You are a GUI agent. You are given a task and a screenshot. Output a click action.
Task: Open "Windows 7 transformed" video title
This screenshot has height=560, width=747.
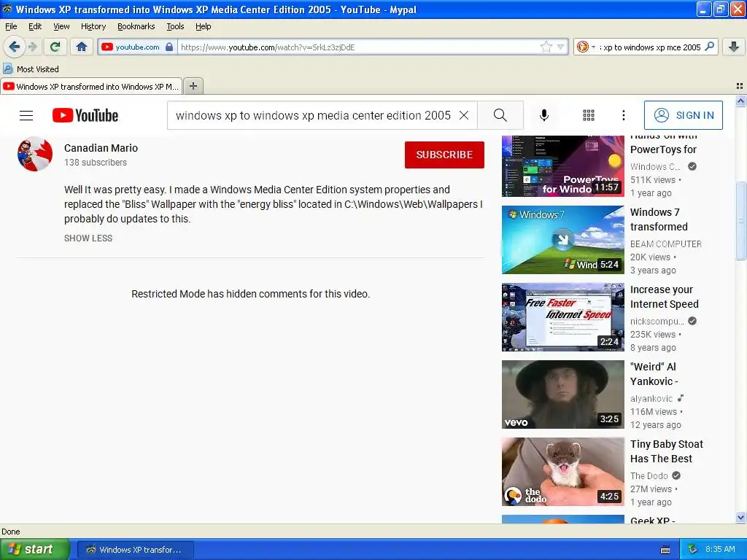click(x=659, y=219)
